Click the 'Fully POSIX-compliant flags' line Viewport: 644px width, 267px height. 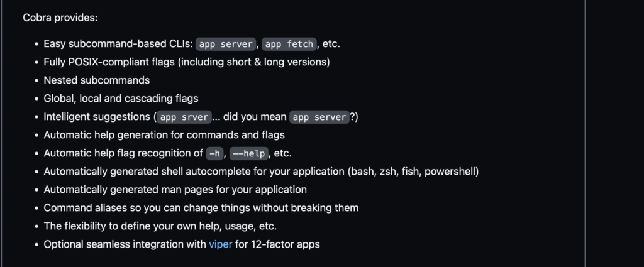187,62
